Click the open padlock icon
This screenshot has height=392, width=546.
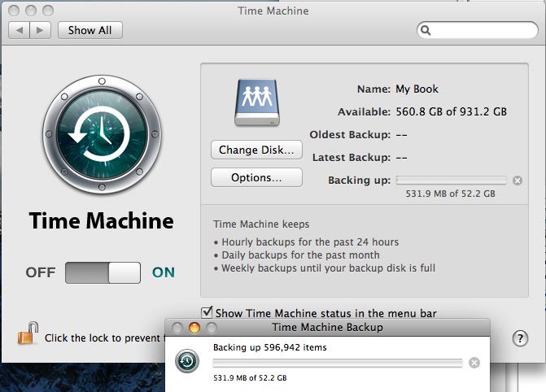28,333
